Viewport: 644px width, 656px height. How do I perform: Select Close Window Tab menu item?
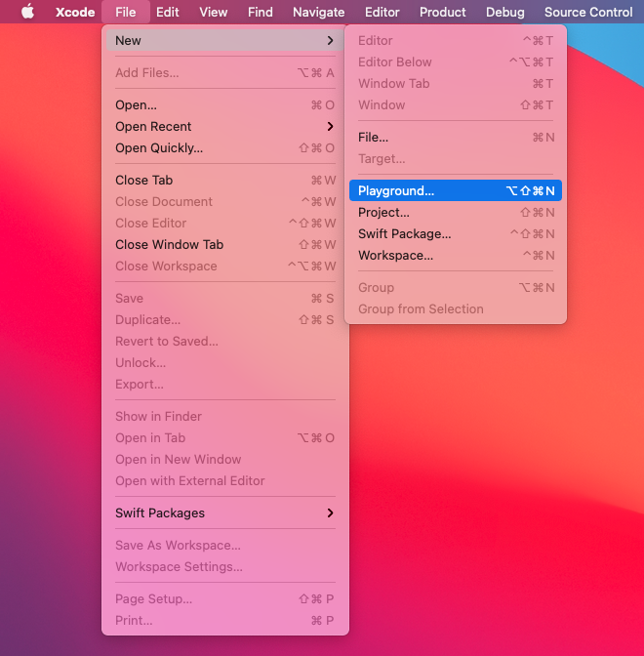pyautogui.click(x=225, y=245)
